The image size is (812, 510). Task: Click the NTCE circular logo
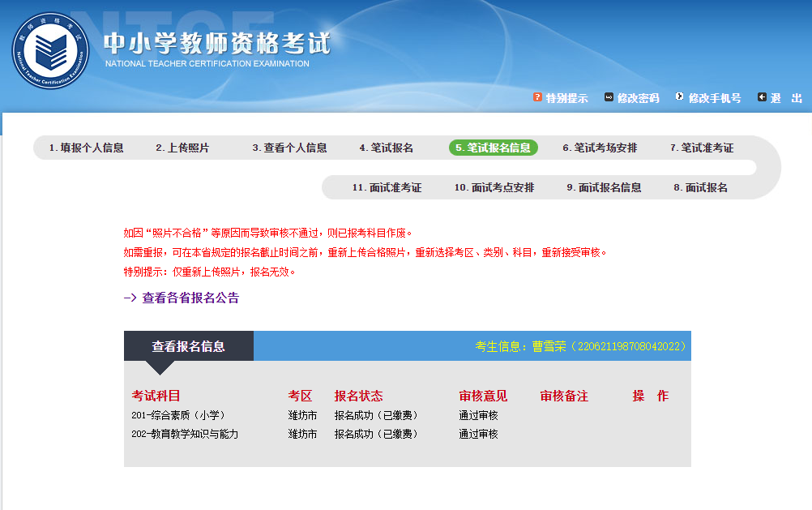pos(51,51)
